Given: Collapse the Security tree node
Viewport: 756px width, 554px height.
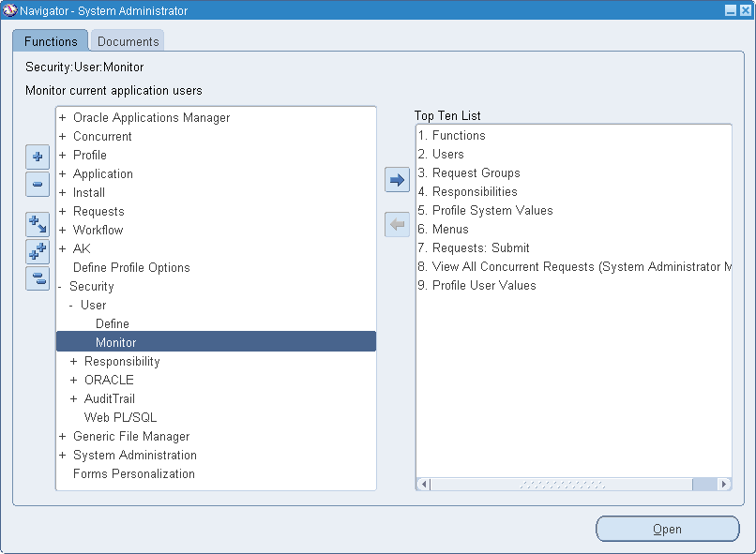Looking at the screenshot, I should click(60, 287).
